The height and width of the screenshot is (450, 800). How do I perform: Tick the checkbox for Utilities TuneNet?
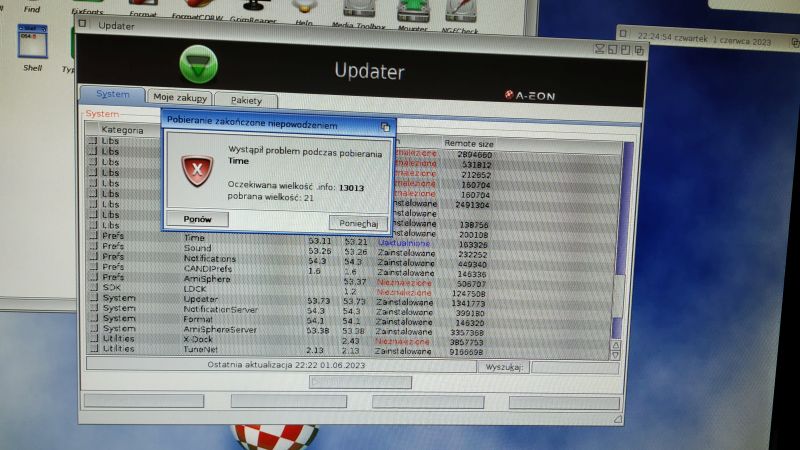(x=93, y=348)
